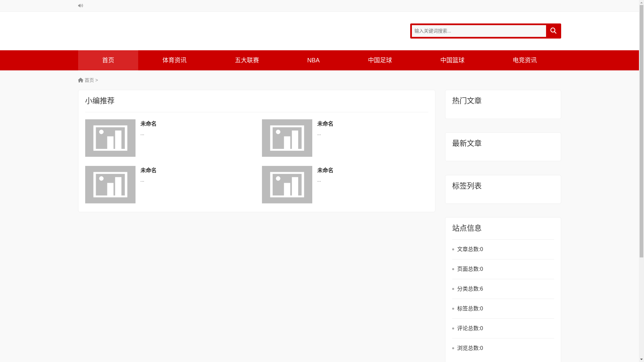Open the top-left 未命名 article thumbnail
The image size is (644, 362).
click(110, 138)
